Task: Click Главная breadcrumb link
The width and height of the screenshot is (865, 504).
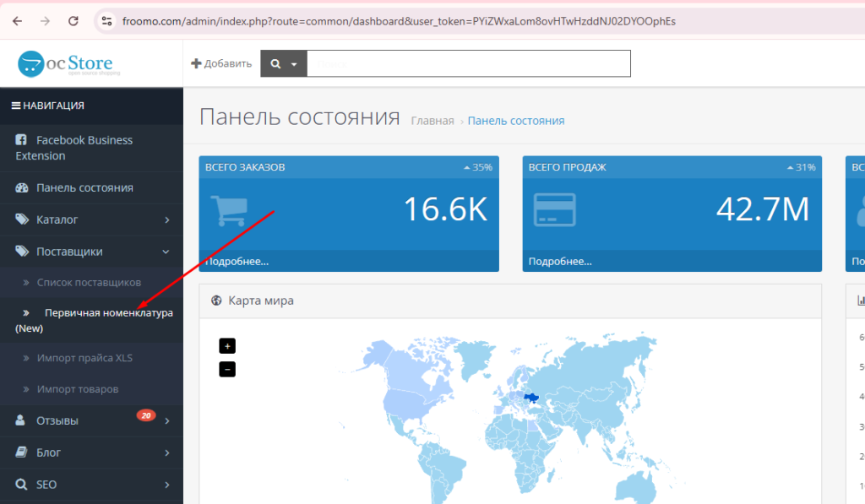Action: pos(432,121)
